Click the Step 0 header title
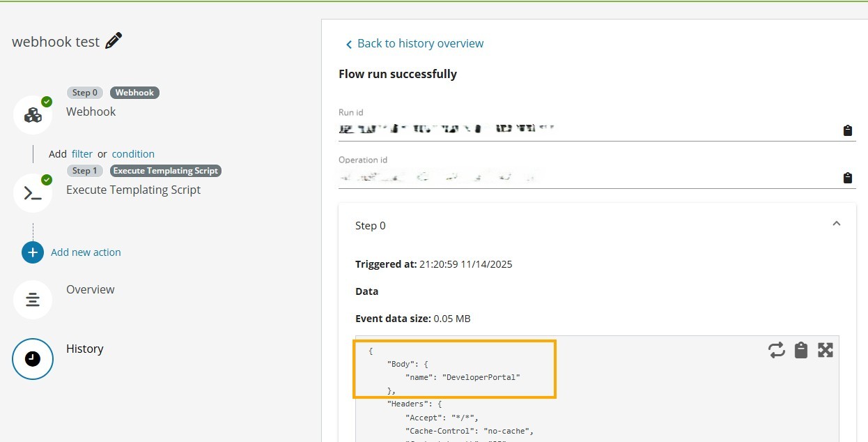The width and height of the screenshot is (868, 442). pyautogui.click(x=371, y=226)
